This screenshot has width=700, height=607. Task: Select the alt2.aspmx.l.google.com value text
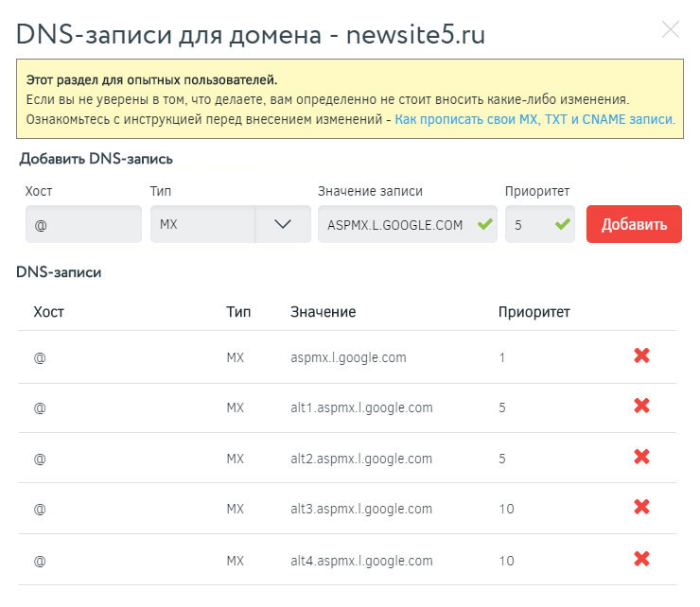coord(361,459)
